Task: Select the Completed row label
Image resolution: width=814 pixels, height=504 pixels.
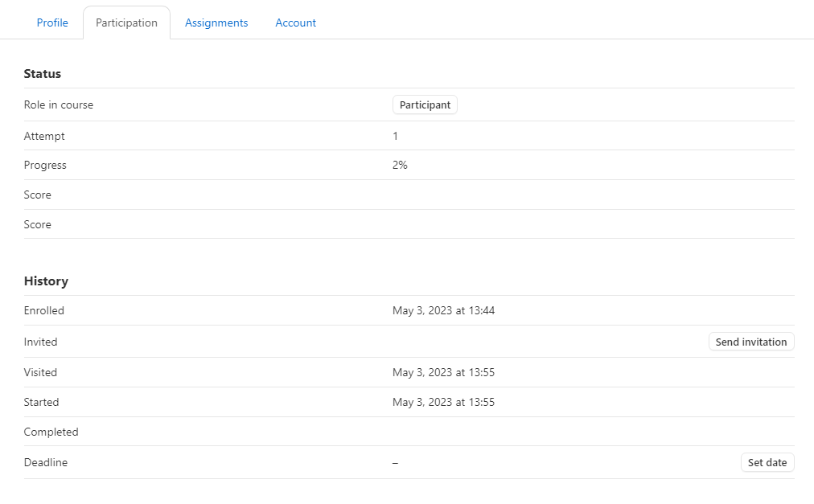Action: pyautogui.click(x=51, y=432)
